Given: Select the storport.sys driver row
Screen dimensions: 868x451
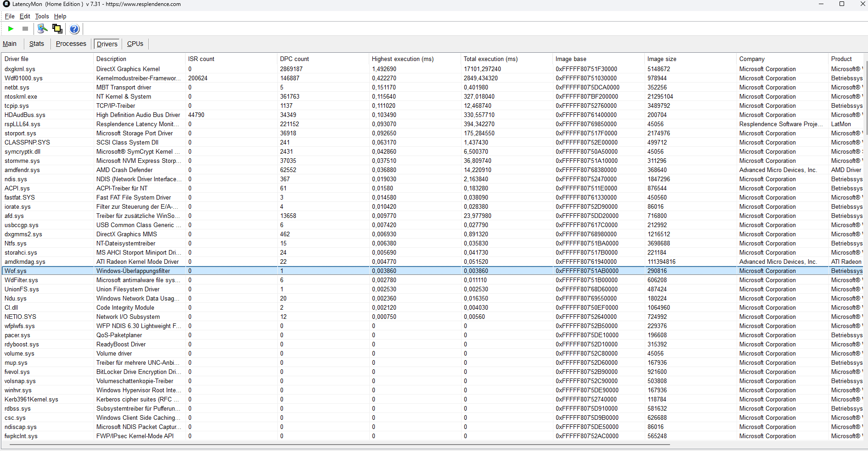Looking at the screenshot, I should click(433, 134).
